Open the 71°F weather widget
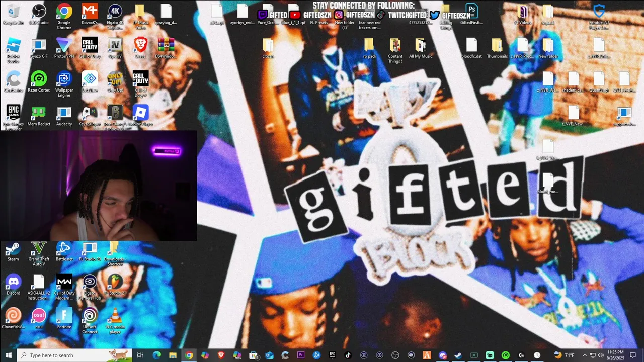Image resolution: width=644 pixels, height=362 pixels. point(563,355)
